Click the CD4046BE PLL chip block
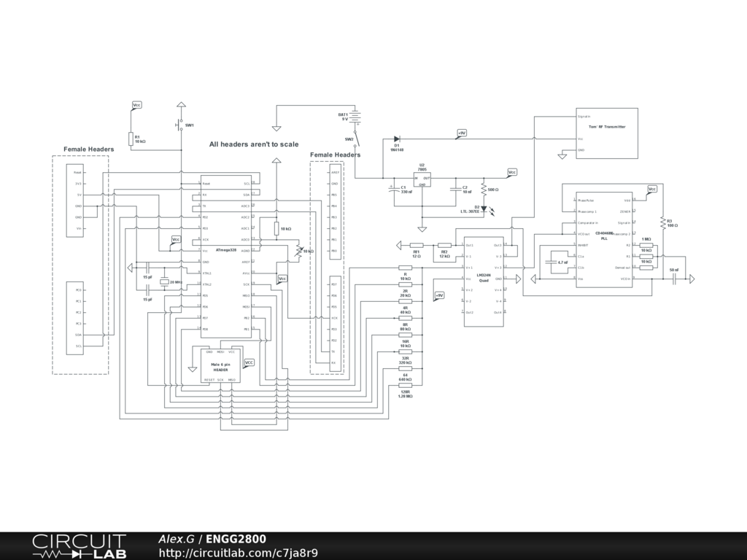747x560 pixels. [603, 239]
